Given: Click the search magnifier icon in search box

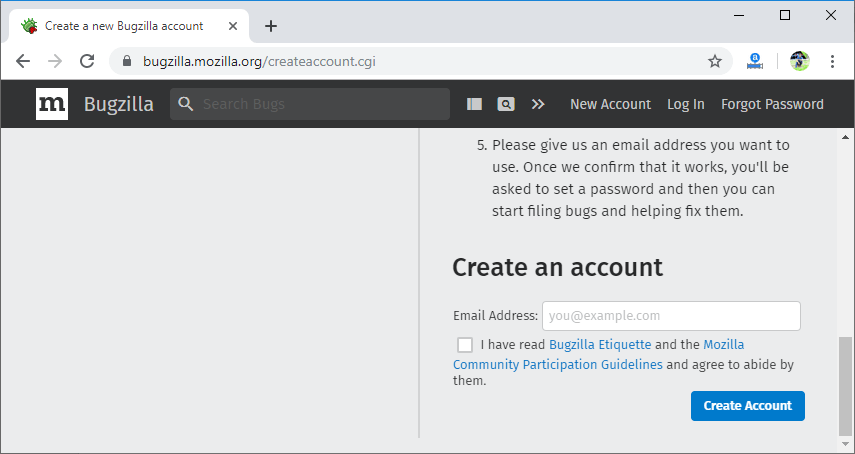Looking at the screenshot, I should pyautogui.click(x=186, y=104).
